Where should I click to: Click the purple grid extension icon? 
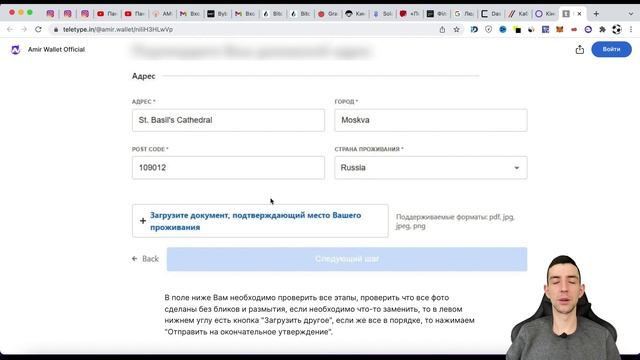pyautogui.click(x=545, y=29)
